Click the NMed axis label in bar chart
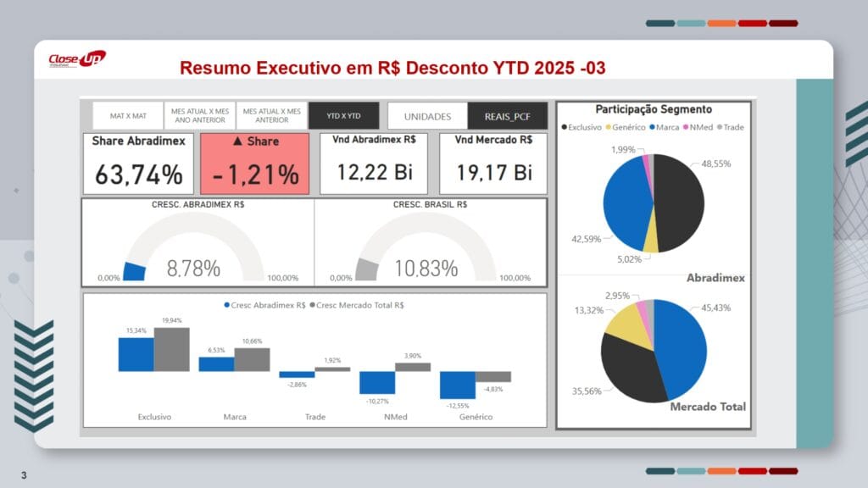Image resolution: width=868 pixels, height=488 pixels. (395, 417)
